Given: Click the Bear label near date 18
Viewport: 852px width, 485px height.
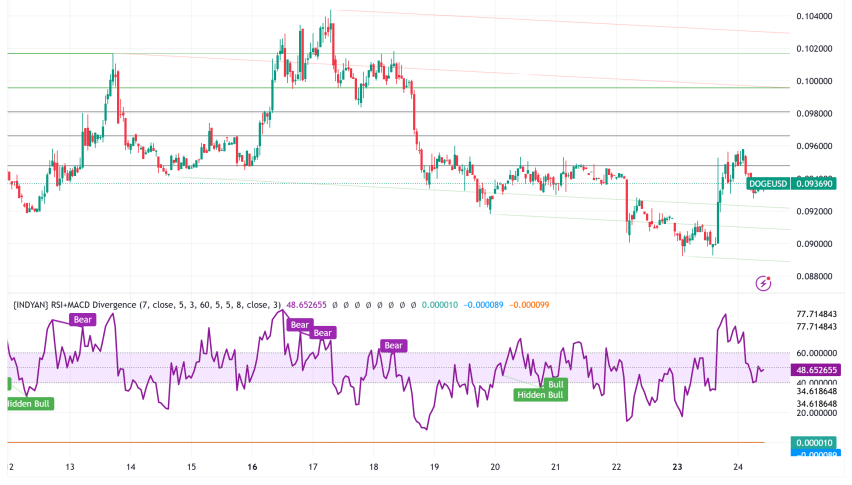Looking at the screenshot, I should (393, 345).
